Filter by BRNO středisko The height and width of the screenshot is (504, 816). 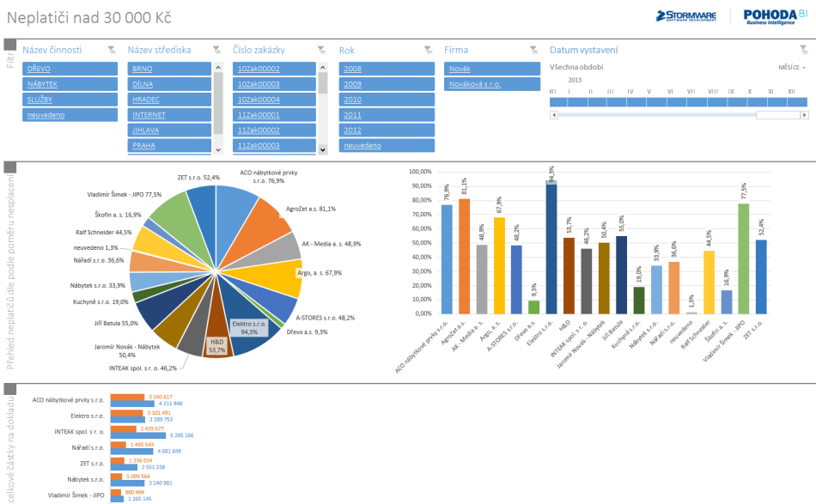[169, 69]
